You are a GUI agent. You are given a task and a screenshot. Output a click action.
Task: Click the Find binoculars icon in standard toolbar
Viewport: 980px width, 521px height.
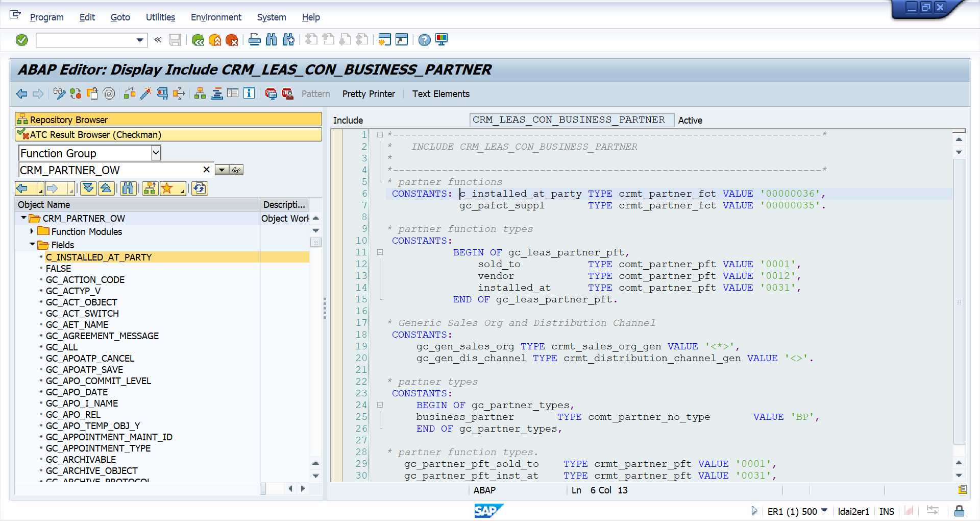pyautogui.click(x=272, y=40)
